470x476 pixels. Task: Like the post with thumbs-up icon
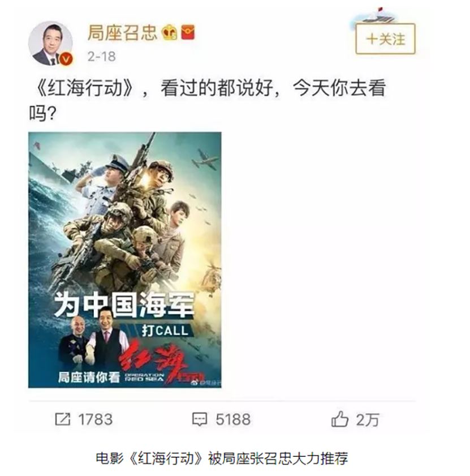tap(339, 419)
